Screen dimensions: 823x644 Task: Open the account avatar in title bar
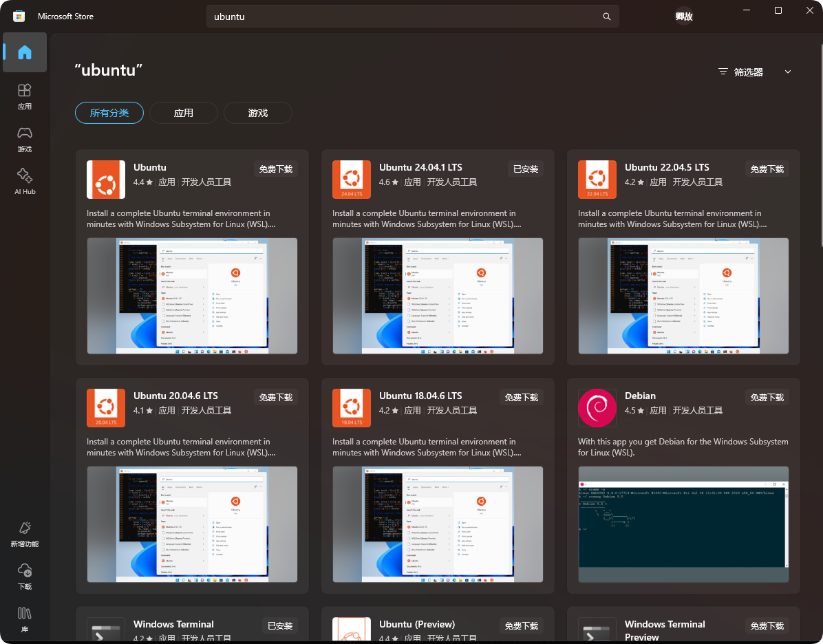(x=683, y=14)
